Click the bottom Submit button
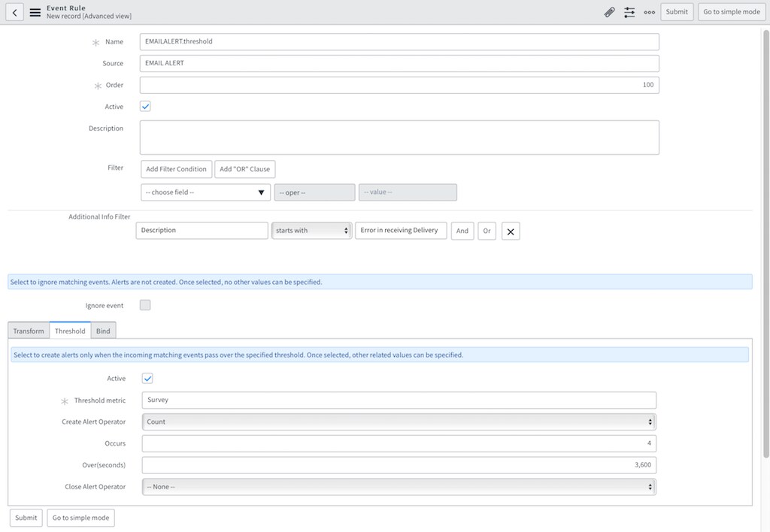This screenshot has width=770, height=532. pos(26,518)
